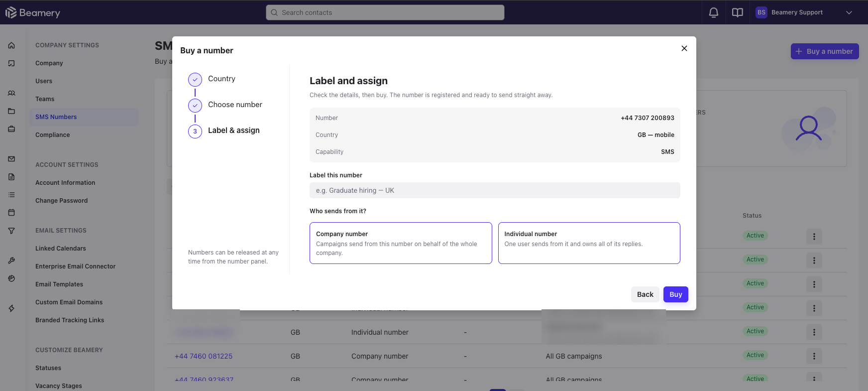The image size is (868, 391).
Task: Open the notifications bell
Action: tap(714, 12)
